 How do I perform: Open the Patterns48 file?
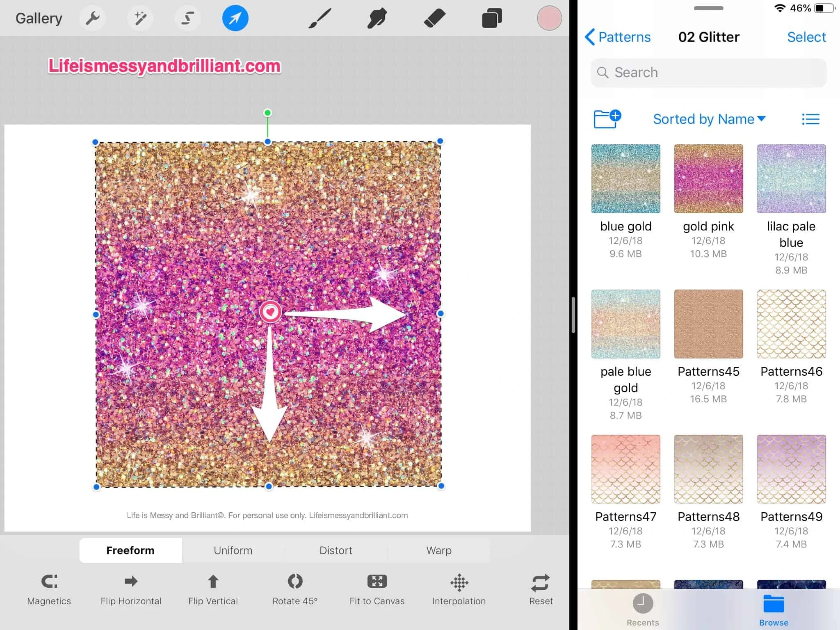point(709,469)
